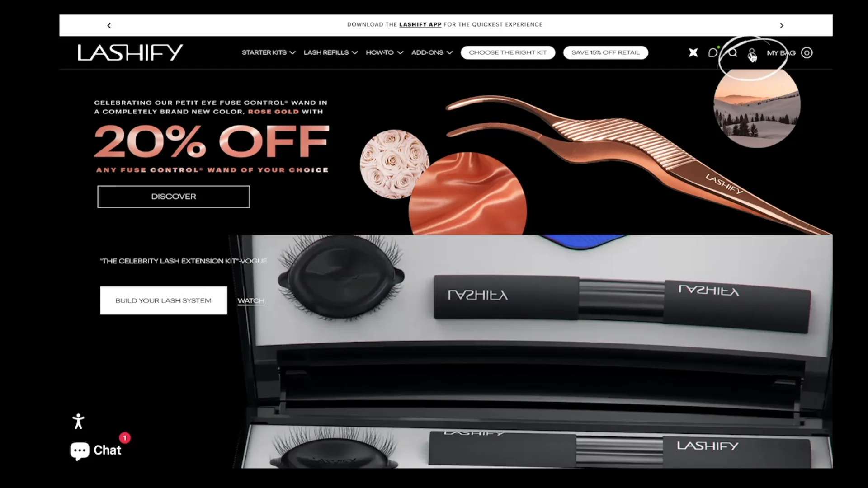This screenshot has height=488, width=868.
Task: Click the Lashify bag/cart icon
Action: coord(807,52)
